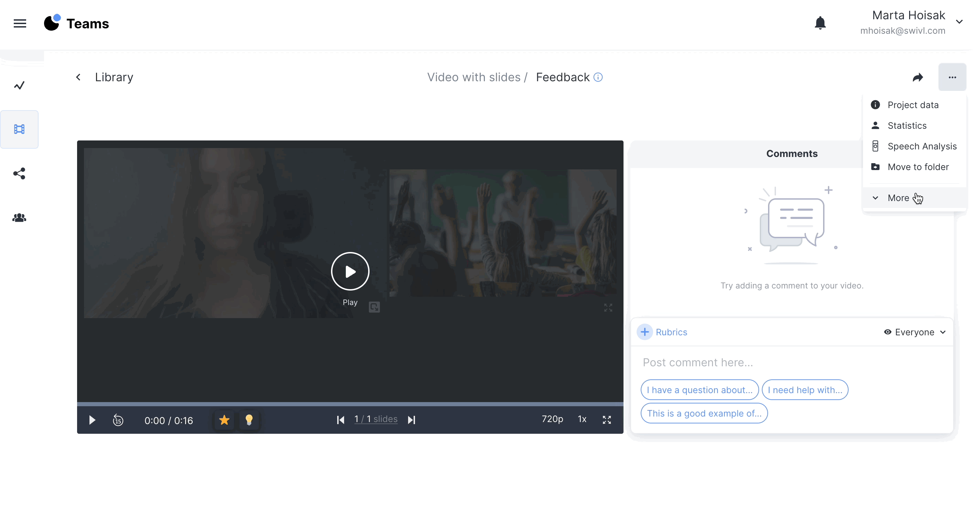This screenshot has width=980, height=515.
Task: Click the notifications bell icon
Action: coord(820,23)
